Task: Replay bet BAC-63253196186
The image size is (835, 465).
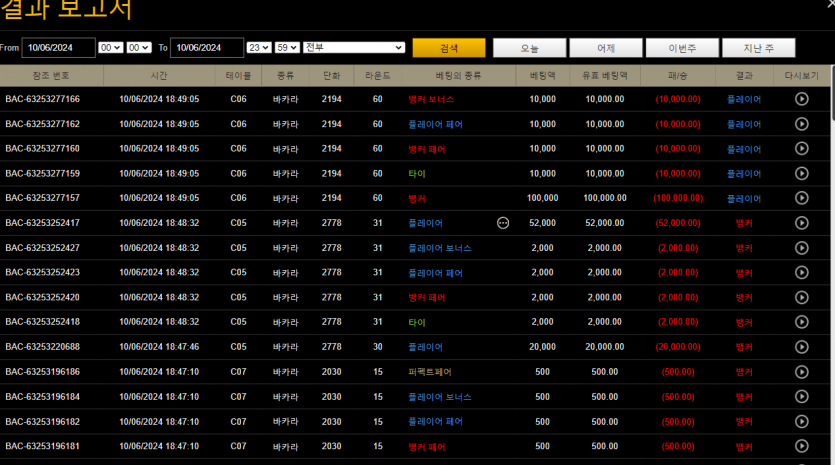Action: [801, 372]
